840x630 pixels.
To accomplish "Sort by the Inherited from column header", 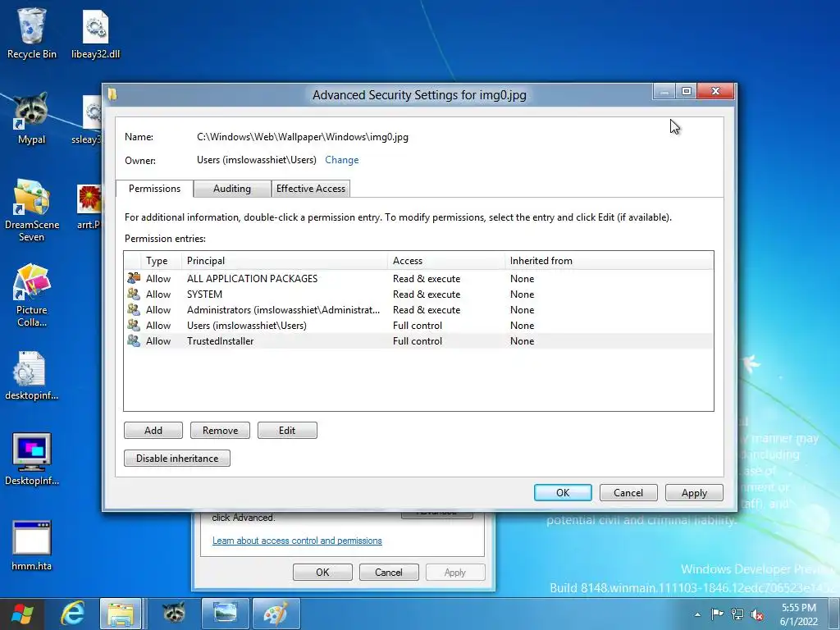I will point(609,260).
